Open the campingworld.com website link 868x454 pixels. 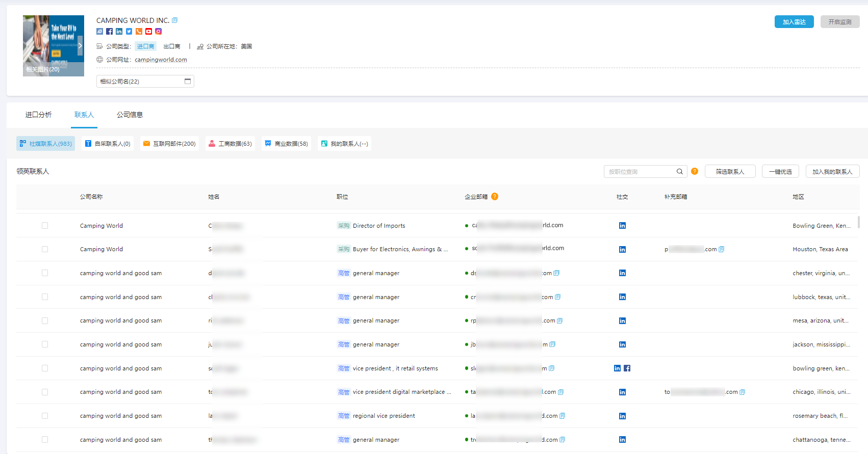tap(161, 60)
